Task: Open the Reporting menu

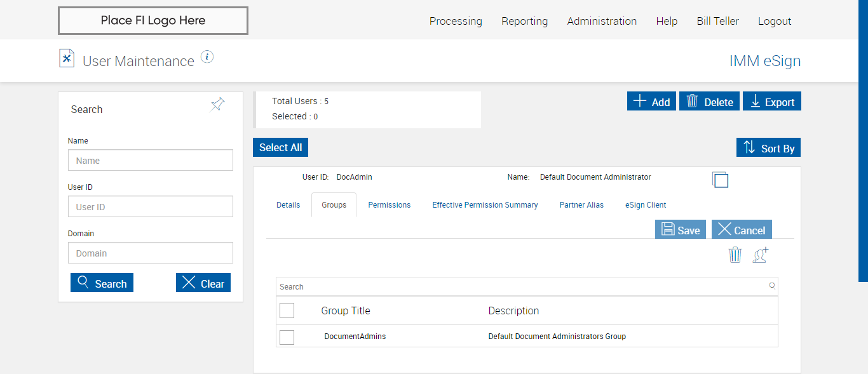Action: (524, 21)
